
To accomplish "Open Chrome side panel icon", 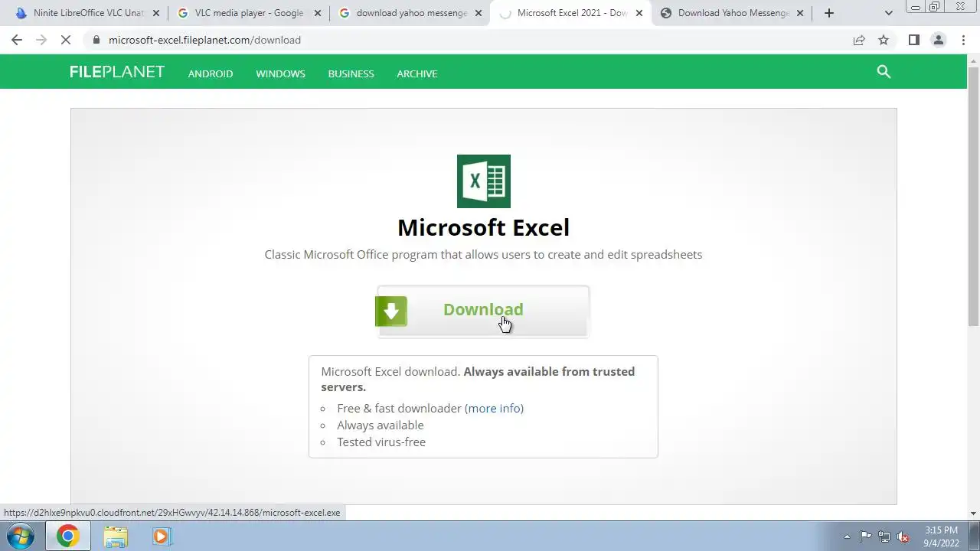I will coord(913,40).
